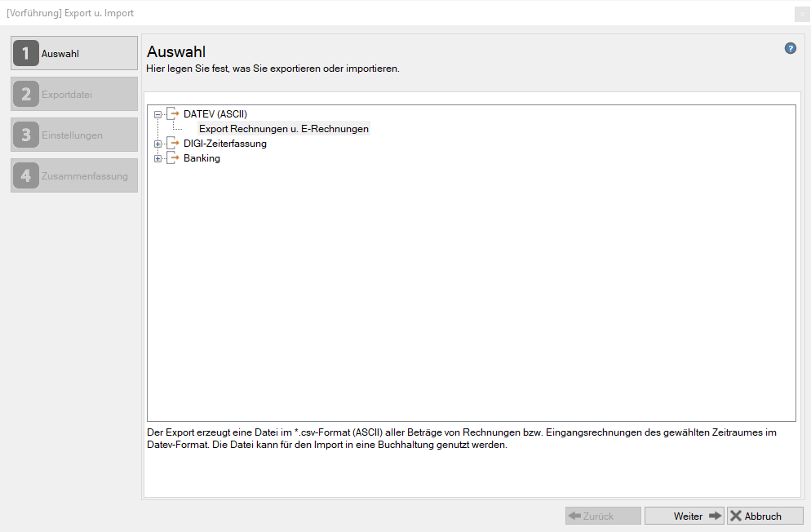Expand the DIGI-Zeiterfassung tree node
Image resolution: width=811 pixels, height=532 pixels.
157,144
